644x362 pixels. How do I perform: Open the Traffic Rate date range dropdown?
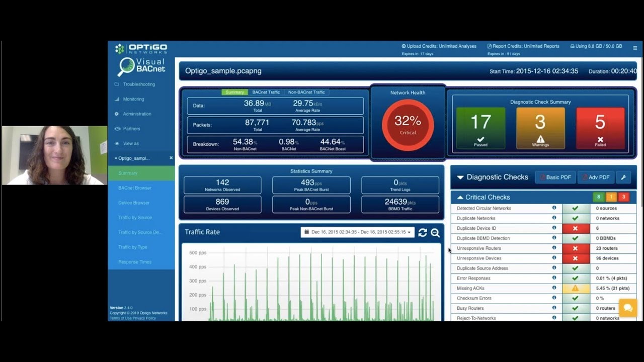(x=357, y=232)
